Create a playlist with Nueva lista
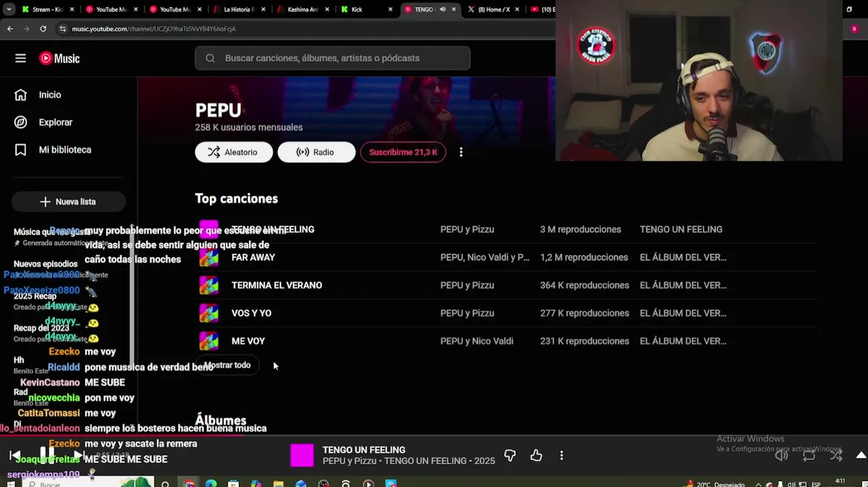 (x=68, y=202)
